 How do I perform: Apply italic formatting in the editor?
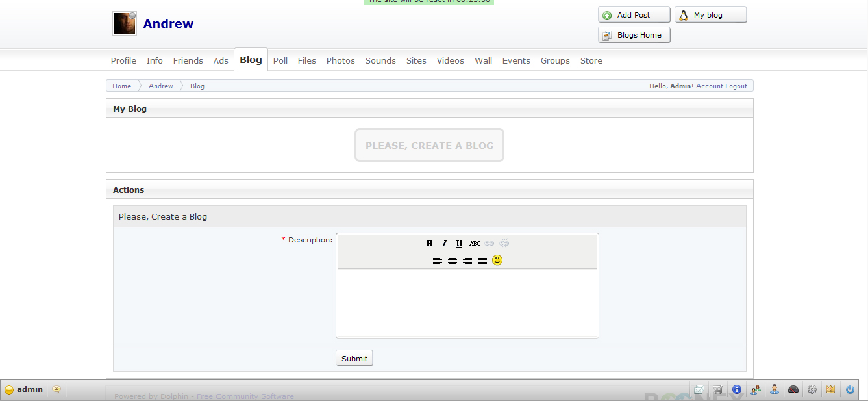pyautogui.click(x=444, y=244)
